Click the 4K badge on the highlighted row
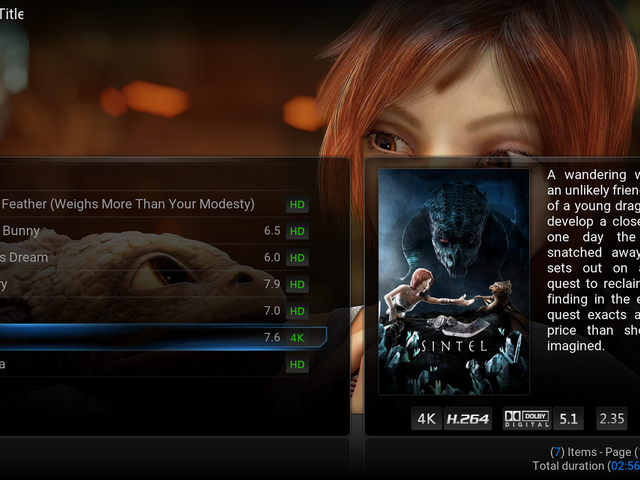This screenshot has height=480, width=640. pos(297,338)
